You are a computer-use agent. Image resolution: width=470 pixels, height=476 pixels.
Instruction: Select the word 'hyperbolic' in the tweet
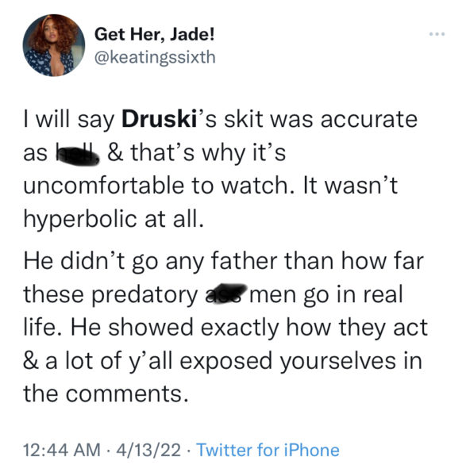click(x=80, y=220)
